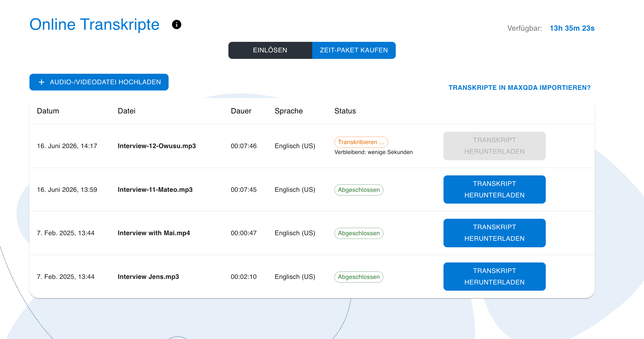Click the available time 13h 35m 23s
The height and width of the screenshot is (339, 644).
tap(572, 28)
